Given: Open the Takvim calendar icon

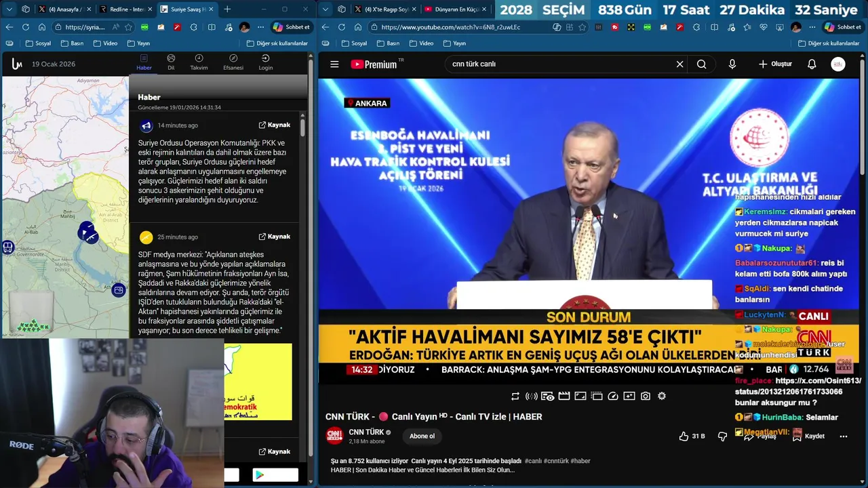Looking at the screenshot, I should click(x=199, y=62).
